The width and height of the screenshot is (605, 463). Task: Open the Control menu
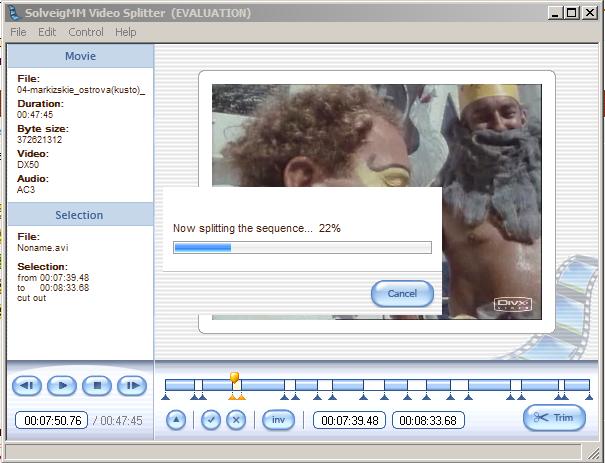86,32
